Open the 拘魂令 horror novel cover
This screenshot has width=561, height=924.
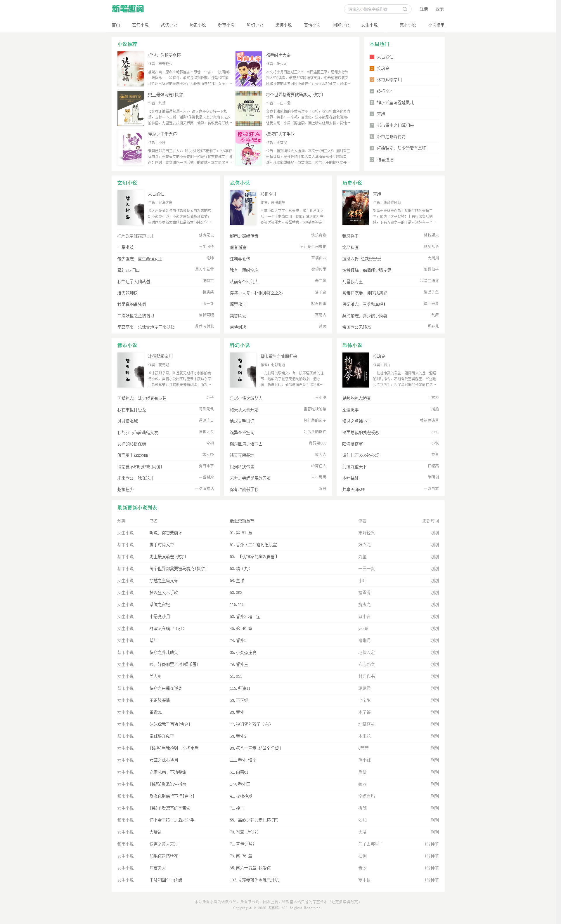pyautogui.click(x=355, y=370)
